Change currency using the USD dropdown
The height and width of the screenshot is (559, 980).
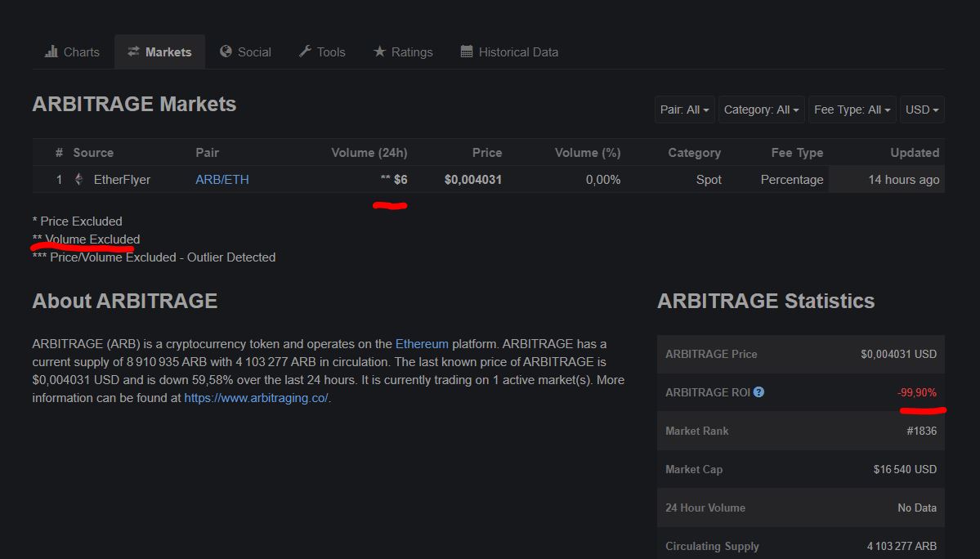pos(922,109)
